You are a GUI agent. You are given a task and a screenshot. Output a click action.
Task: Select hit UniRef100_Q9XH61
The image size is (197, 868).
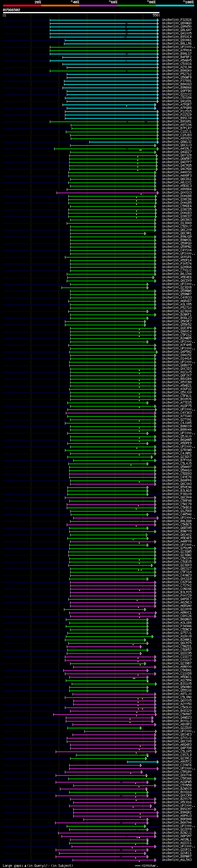pos(176,40)
